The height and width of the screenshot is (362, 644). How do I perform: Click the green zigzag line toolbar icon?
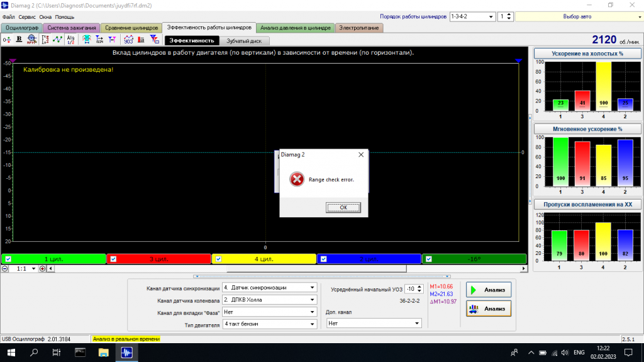57,40
